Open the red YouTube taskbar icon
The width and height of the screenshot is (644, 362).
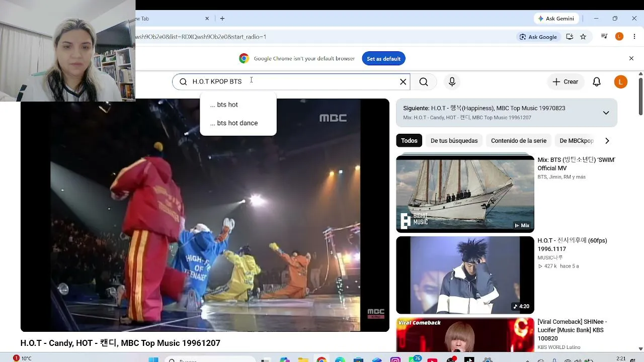tap(432, 359)
